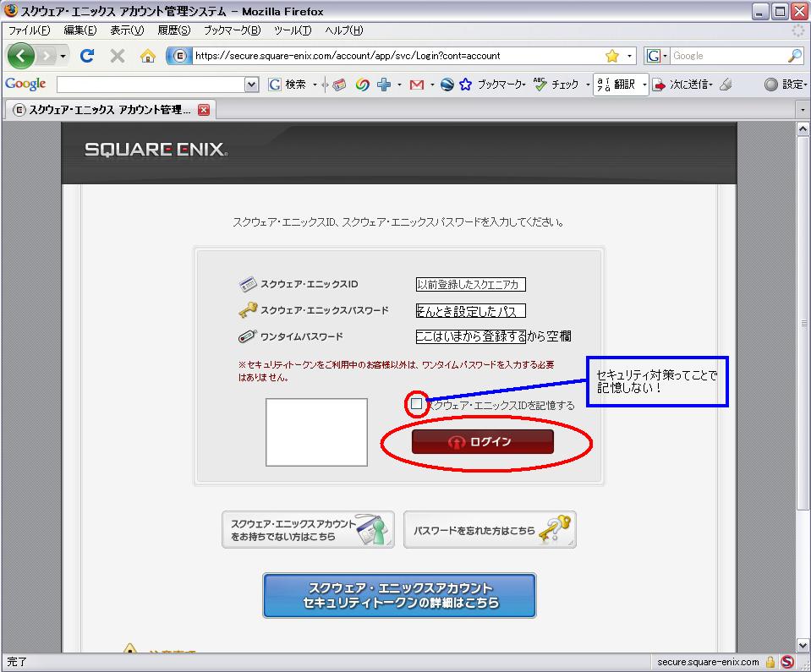Viewport: 811px width, 672px height.
Task: Click the Firefox Google search field
Action: coord(727,55)
